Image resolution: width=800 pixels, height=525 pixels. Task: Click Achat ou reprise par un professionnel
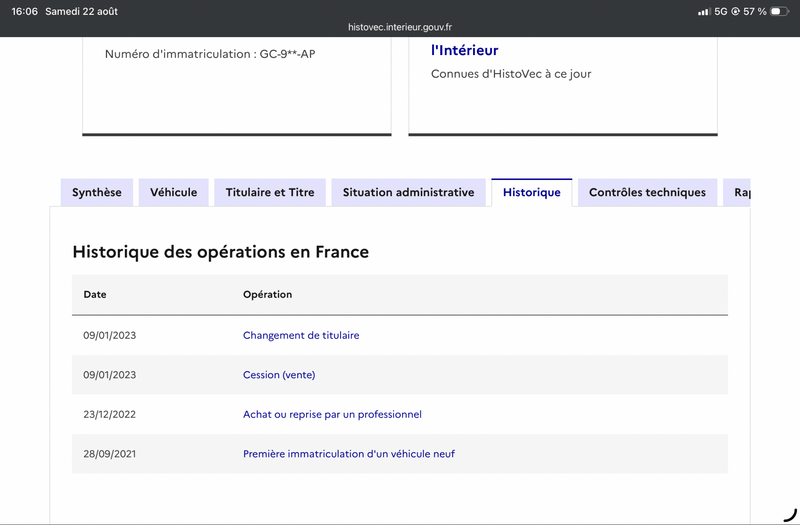pyautogui.click(x=332, y=414)
